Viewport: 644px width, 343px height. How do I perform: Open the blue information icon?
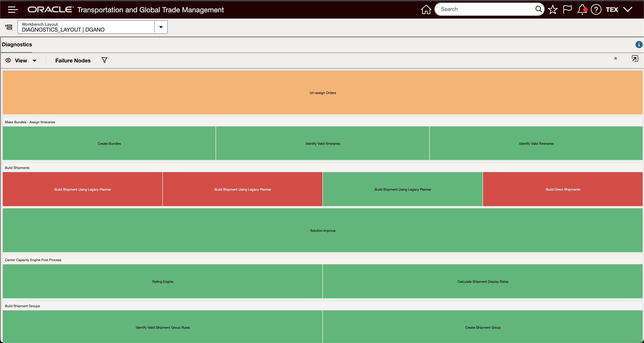(639, 45)
